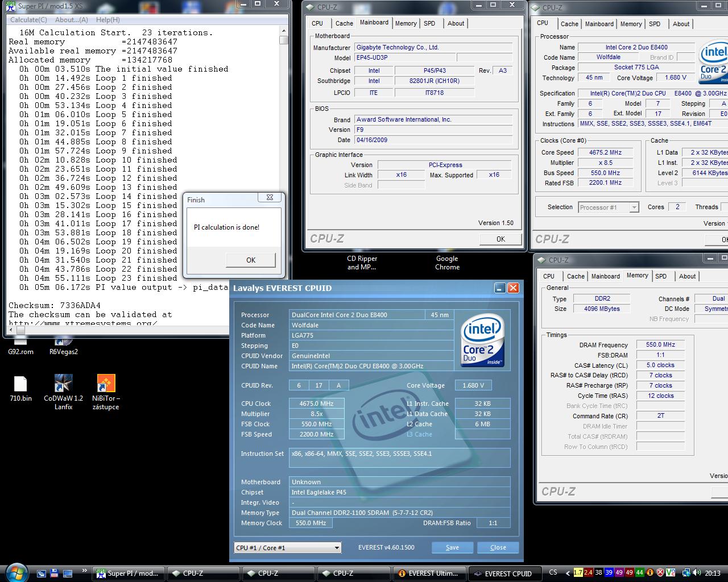Open the NiBiTor shortcut icon

(x=106, y=392)
